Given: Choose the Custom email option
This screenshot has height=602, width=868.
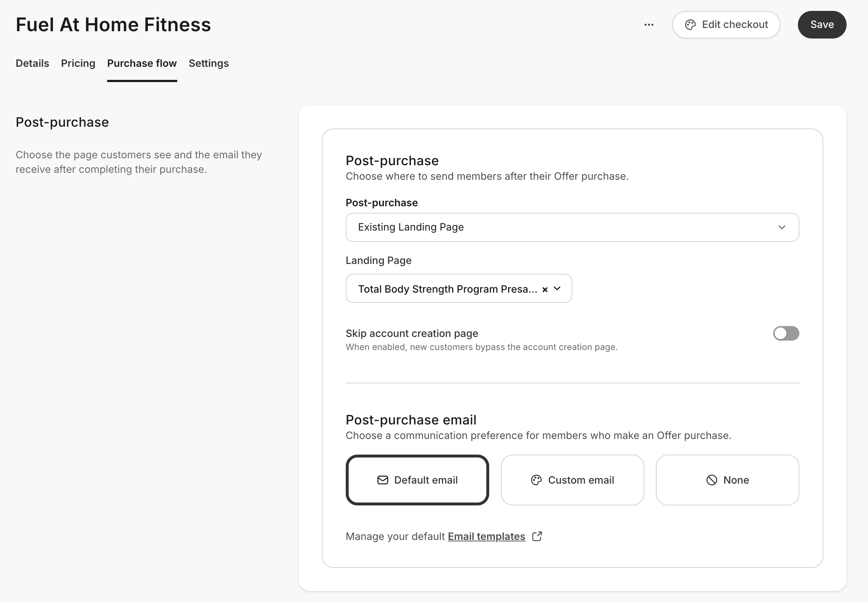Looking at the screenshot, I should (572, 480).
